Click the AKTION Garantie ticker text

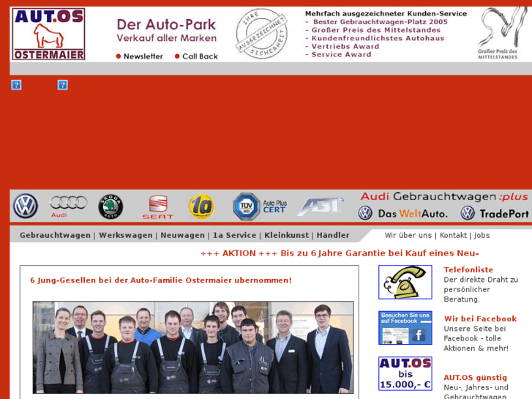point(340,253)
